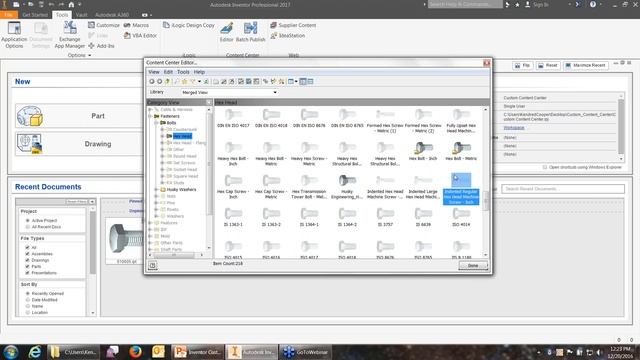Select Hex Bolt - Inch family
The height and width of the screenshot is (360, 640).
[423, 151]
